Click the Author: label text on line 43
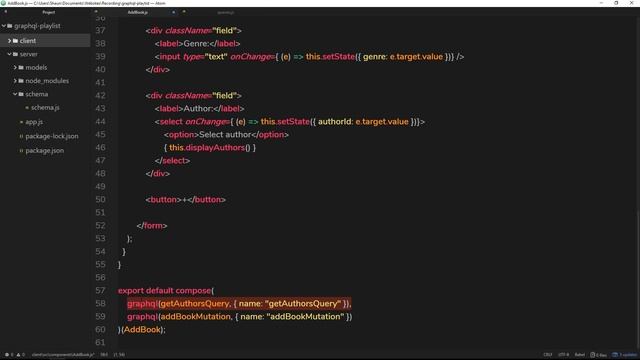Image resolution: width=640 pixels, height=360 pixels. click(198, 109)
